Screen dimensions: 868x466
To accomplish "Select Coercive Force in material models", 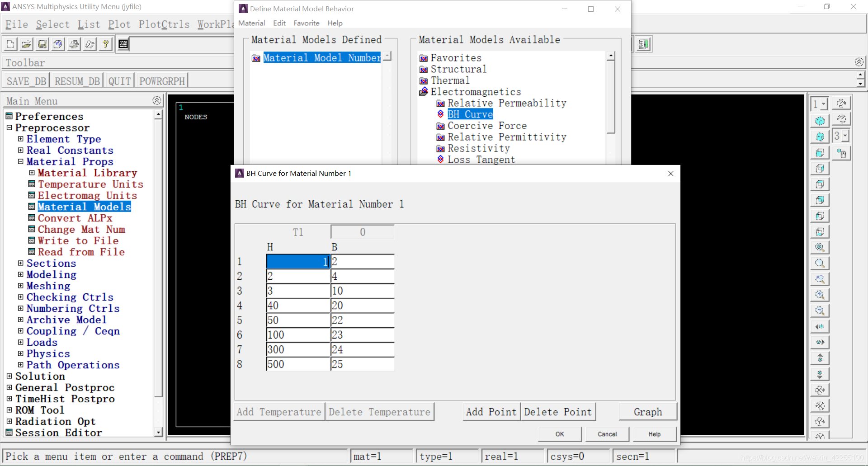I will click(x=487, y=126).
